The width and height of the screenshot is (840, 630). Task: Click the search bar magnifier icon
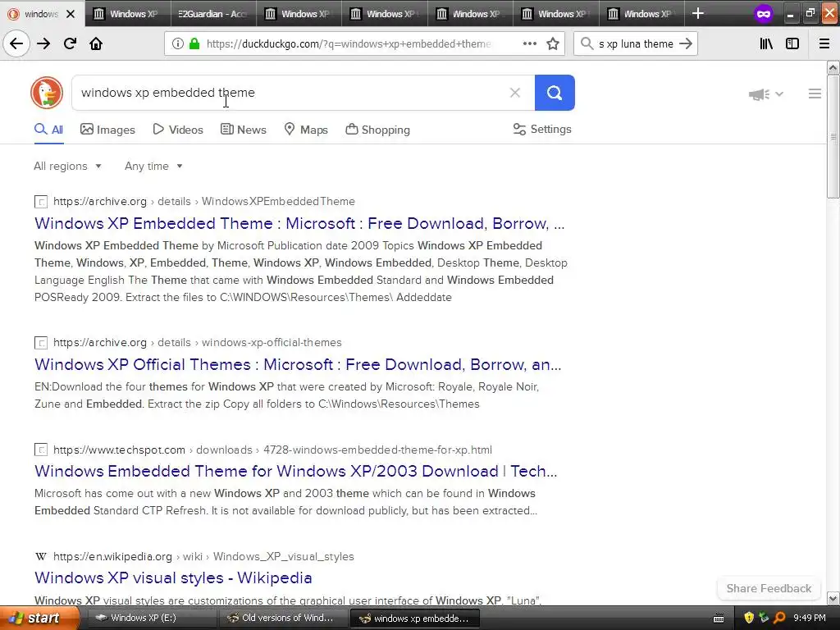click(587, 44)
